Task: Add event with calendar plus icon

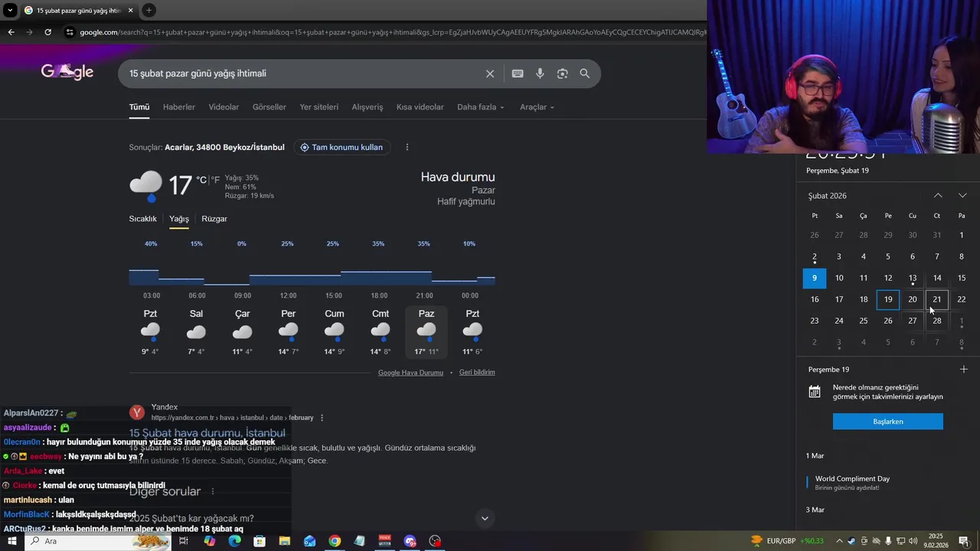Action: pos(964,369)
